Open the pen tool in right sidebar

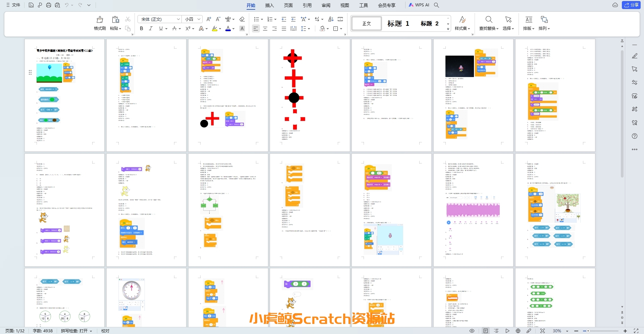(635, 56)
